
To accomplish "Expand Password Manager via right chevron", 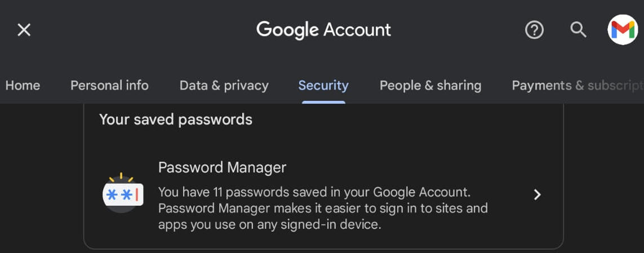I will click(537, 194).
